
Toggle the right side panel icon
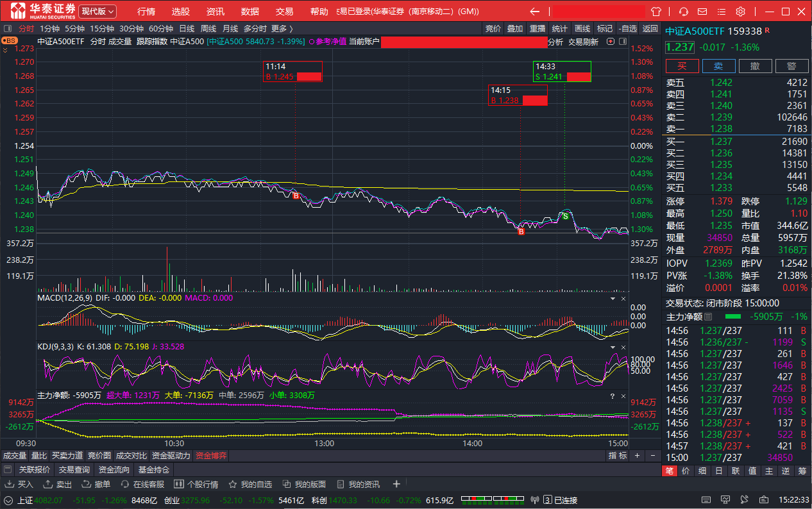(622, 42)
